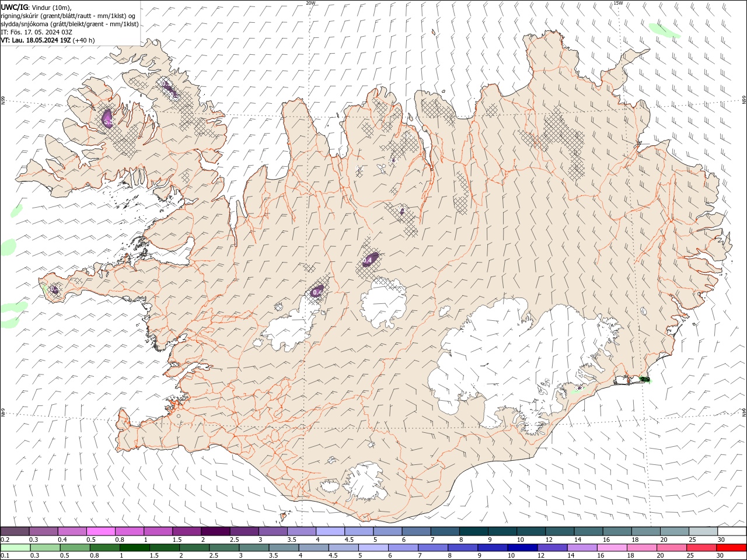Pick the green 0.8 rain scale swatch
Screen dimensions: 747x560
pos(105,548)
